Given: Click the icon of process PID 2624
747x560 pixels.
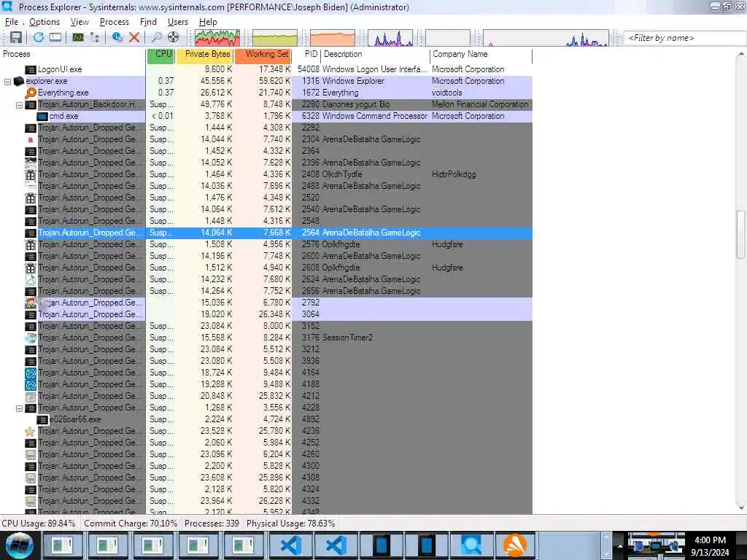Looking at the screenshot, I should [x=31, y=279].
